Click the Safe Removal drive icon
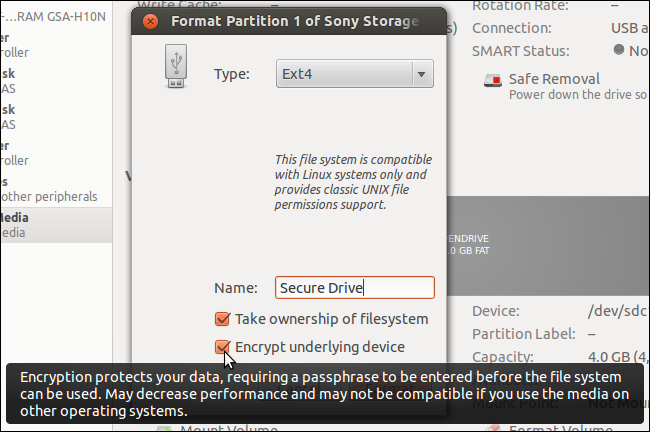Image resolution: width=650 pixels, height=432 pixels. (x=491, y=81)
